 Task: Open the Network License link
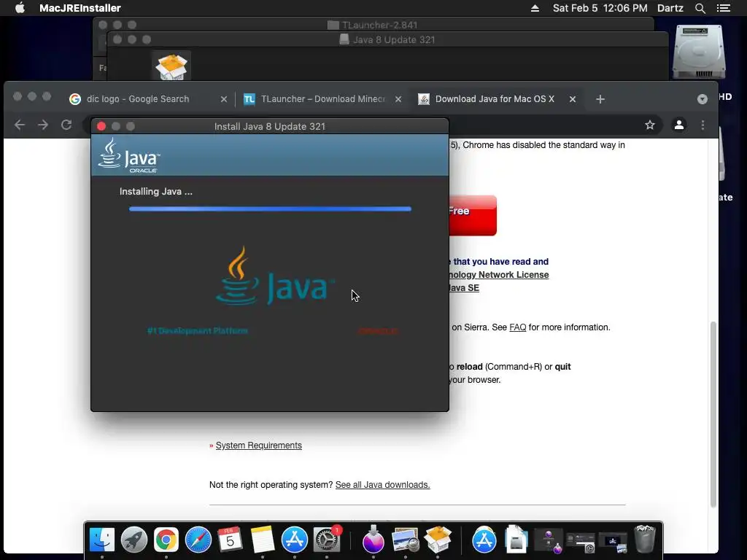point(499,275)
